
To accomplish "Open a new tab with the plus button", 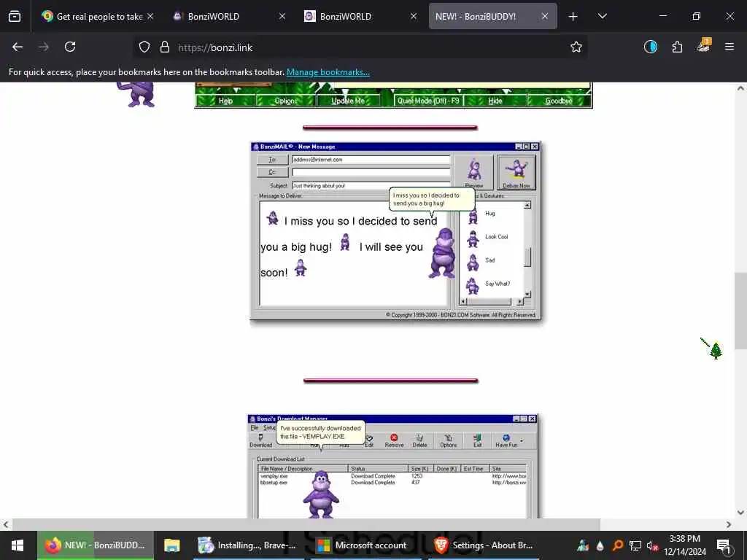I will point(573,17).
